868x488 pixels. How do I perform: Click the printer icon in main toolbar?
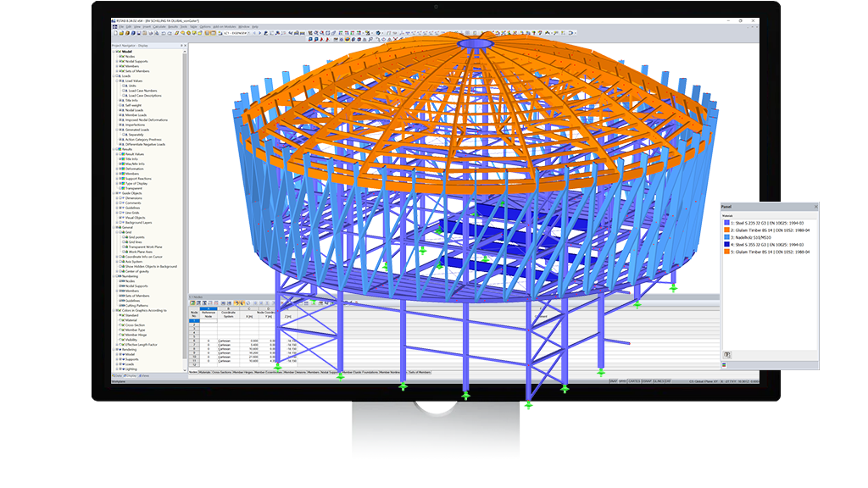point(151,33)
